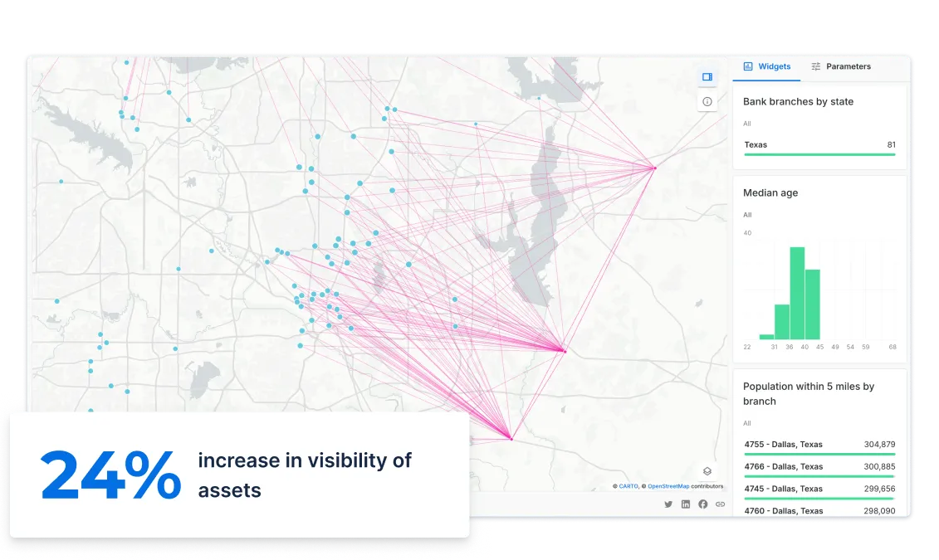Screen dimensions: 939x560
Task: Click the Median age bar above 45
Action: pos(813,304)
